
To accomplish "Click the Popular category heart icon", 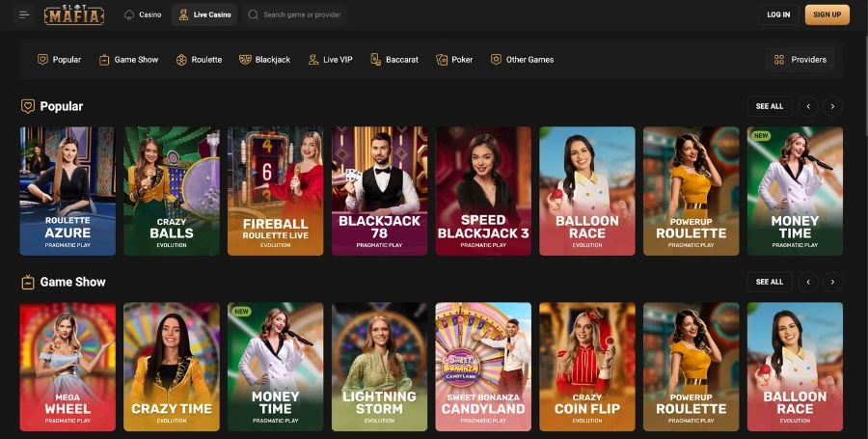I will tap(42, 60).
